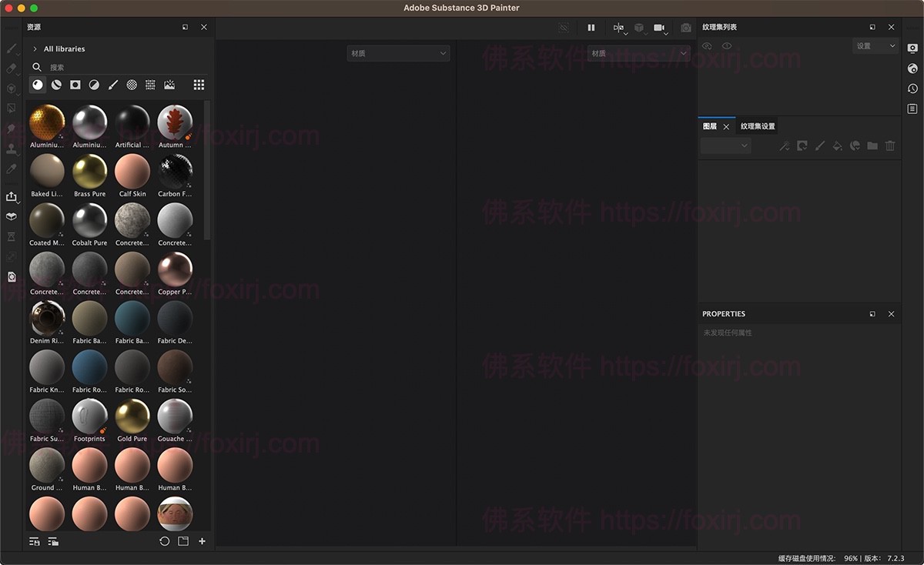The width and height of the screenshot is (924, 565).
Task: Toggle symmetry in the viewport toolbar
Action: [618, 28]
